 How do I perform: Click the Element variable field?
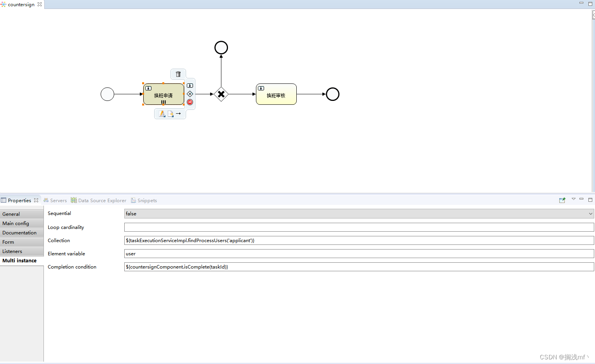point(359,253)
